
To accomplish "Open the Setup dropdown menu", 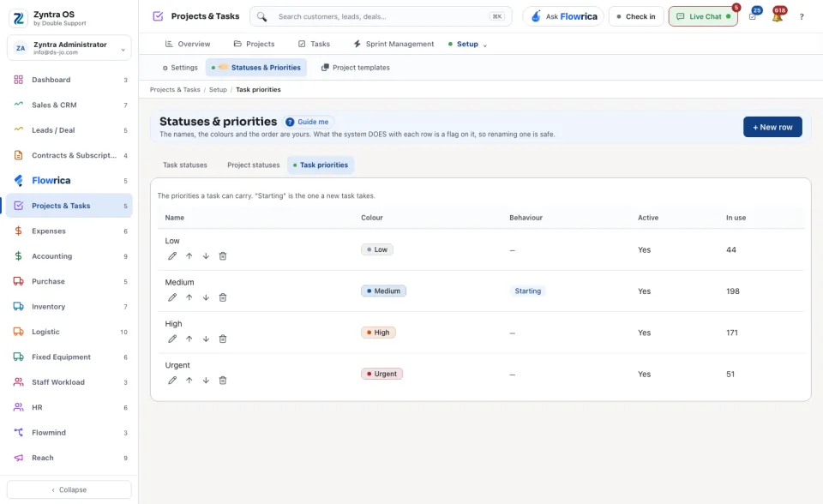I will pyautogui.click(x=468, y=44).
